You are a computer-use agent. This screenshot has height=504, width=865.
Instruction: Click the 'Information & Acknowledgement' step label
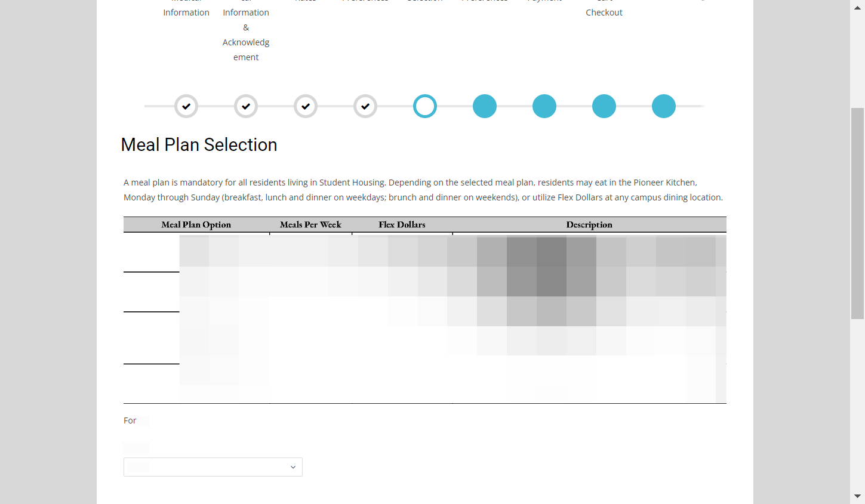point(246,35)
